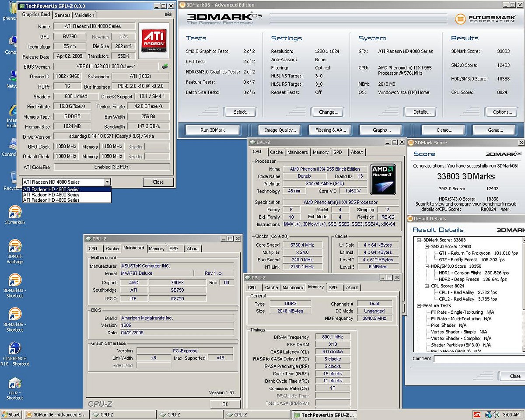525x420 pixels.
Task: Click the Change... button under Settings
Action: (329, 112)
